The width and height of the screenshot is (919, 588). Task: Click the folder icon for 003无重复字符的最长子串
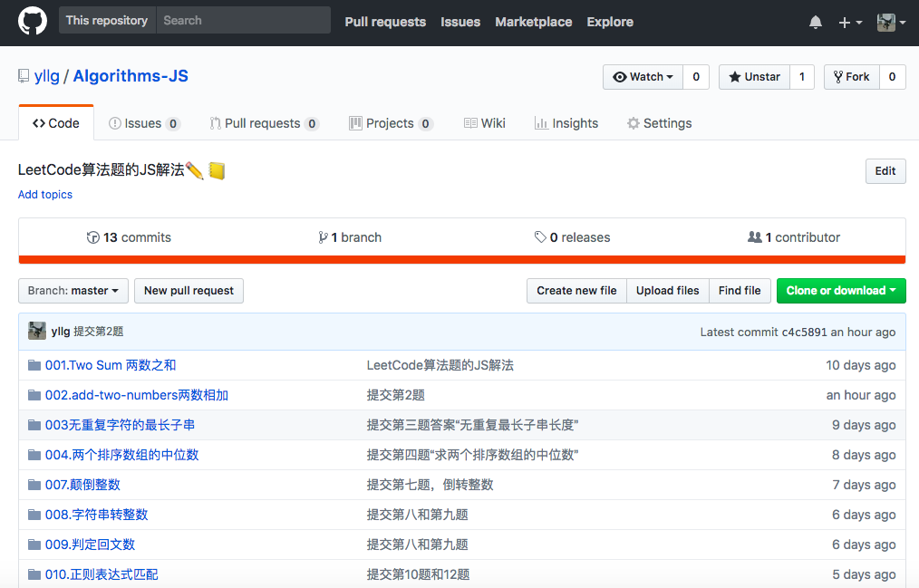(34, 425)
